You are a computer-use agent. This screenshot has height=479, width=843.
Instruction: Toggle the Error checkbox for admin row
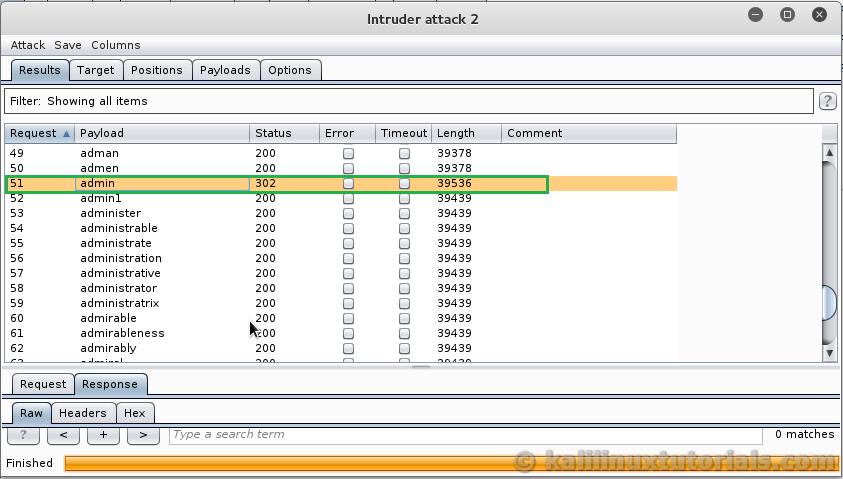pos(348,184)
